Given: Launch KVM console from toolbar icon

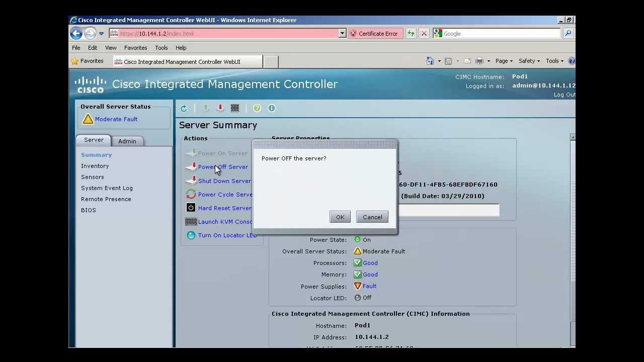Looking at the screenshot, I should (x=235, y=108).
